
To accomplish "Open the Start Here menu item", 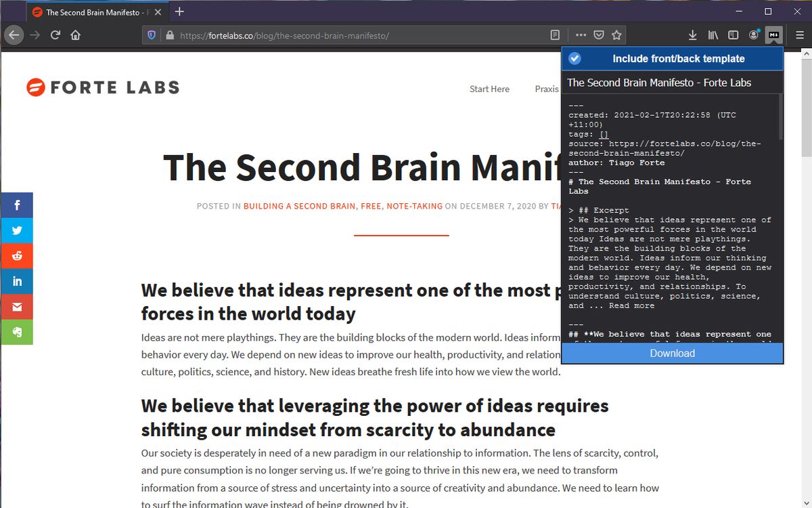I will [489, 89].
